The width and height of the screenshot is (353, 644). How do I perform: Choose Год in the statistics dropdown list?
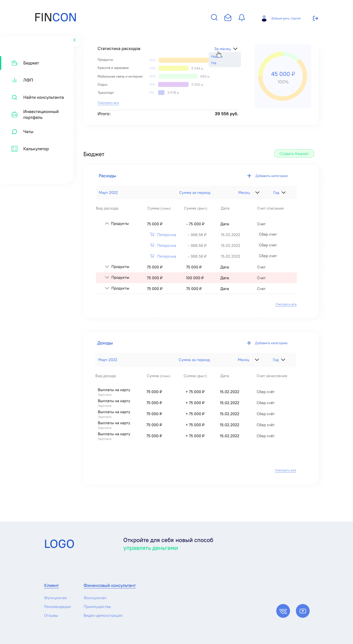click(214, 63)
